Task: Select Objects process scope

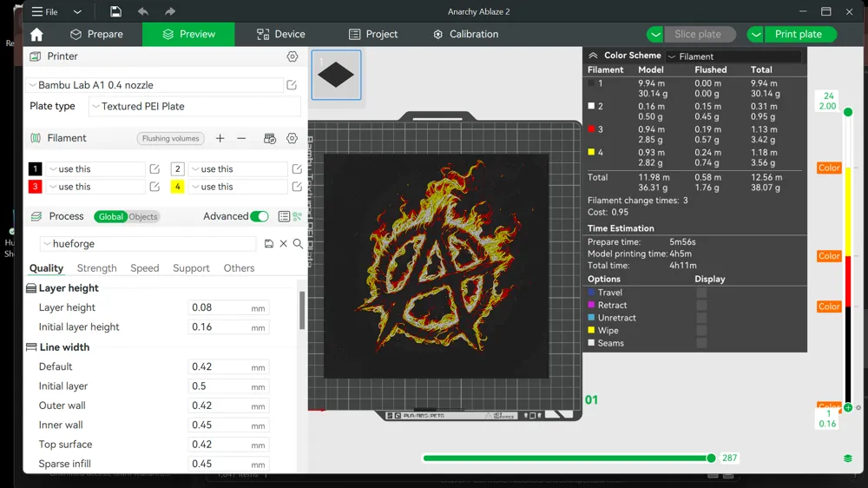Action: pos(143,216)
